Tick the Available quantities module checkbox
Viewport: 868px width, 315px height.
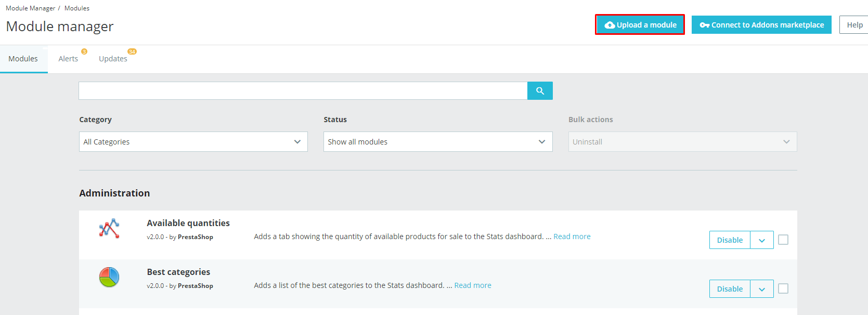(x=783, y=240)
